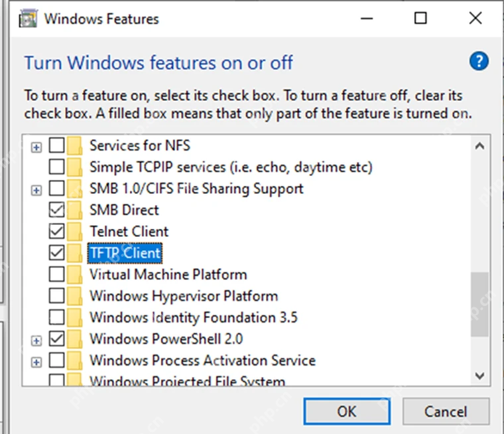Viewport: 504px width, 434px height.
Task: Click the Services for NFS folder icon
Action: 74,145
